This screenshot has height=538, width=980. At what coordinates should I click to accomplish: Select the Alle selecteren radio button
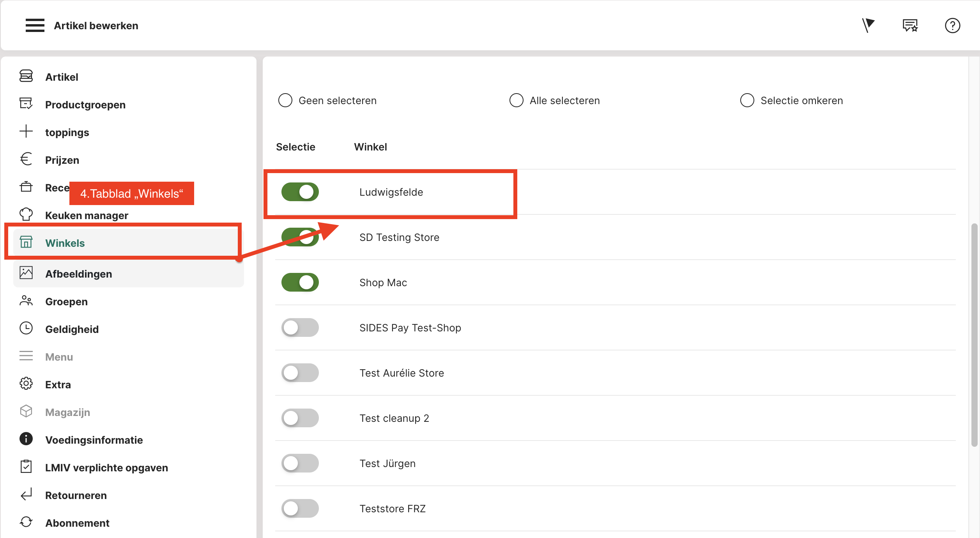pyautogui.click(x=516, y=100)
